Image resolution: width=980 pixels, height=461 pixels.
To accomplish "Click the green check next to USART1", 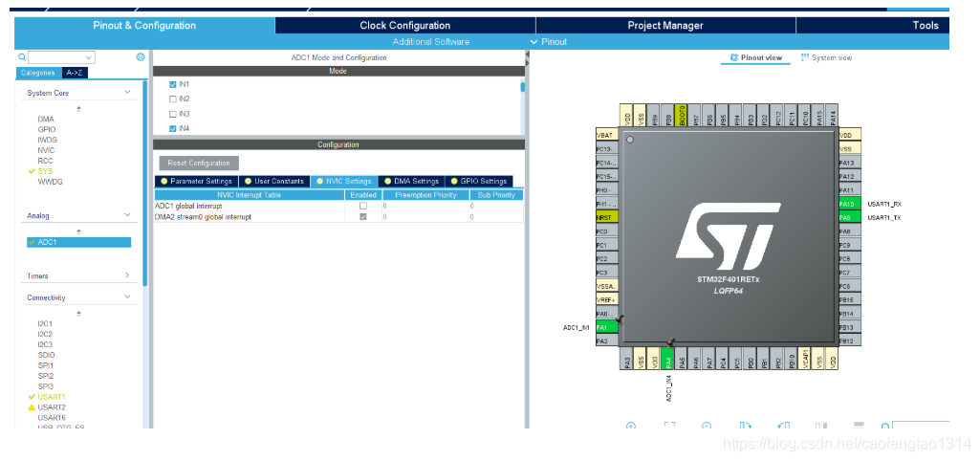I will 32,397.
